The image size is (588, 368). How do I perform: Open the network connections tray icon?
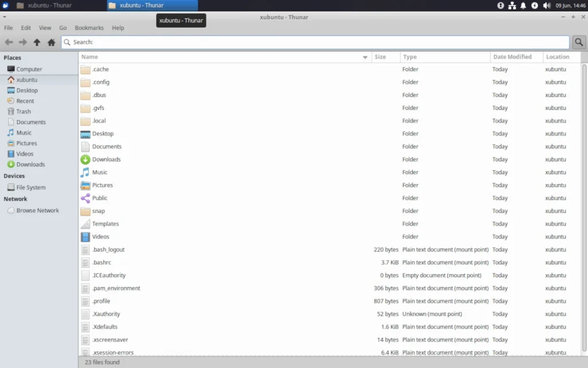(x=512, y=5)
